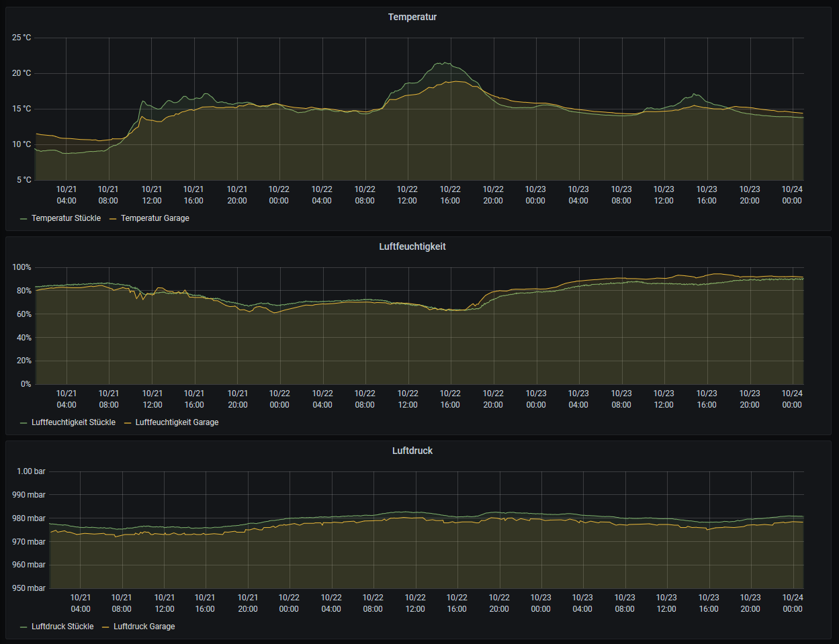Open color picker for Luftfeuchtigkeit Garage series
The width and height of the screenshot is (839, 644).
128,423
